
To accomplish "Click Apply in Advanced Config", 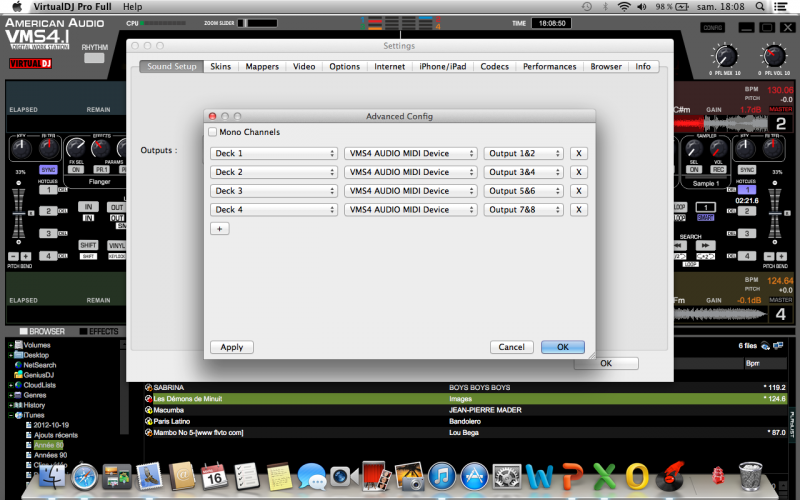I will click(232, 347).
